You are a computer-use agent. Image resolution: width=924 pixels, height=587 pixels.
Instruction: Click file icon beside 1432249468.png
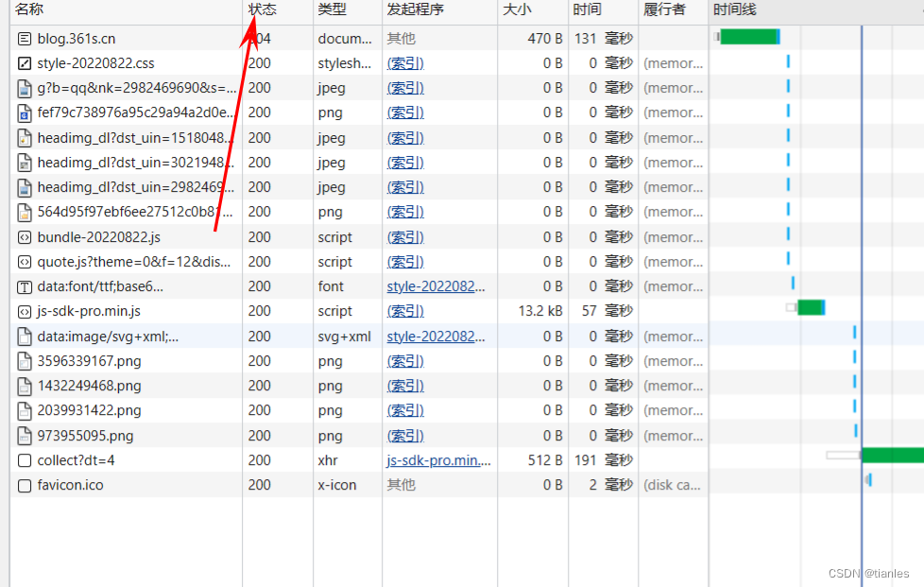(25, 386)
